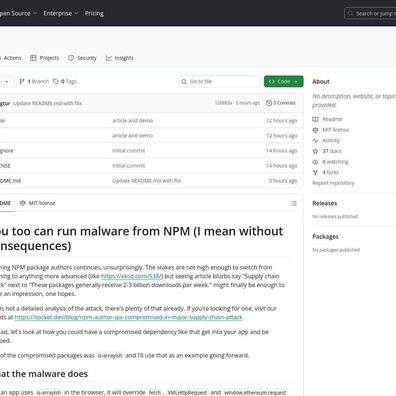The height and width of the screenshot is (396, 396).
Task: Click the 5 hours ago timestamp in README.md row
Action: pos(283,181)
